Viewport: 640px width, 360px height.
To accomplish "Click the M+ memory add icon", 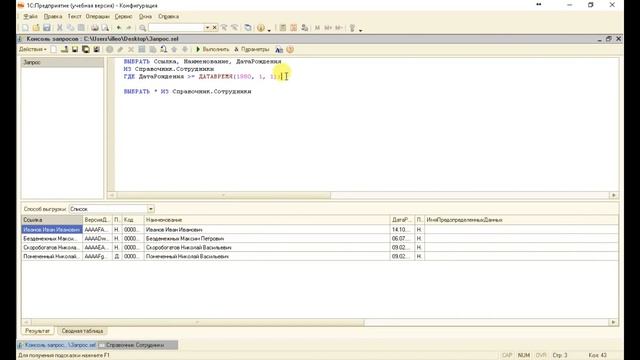I will (x=328, y=28).
